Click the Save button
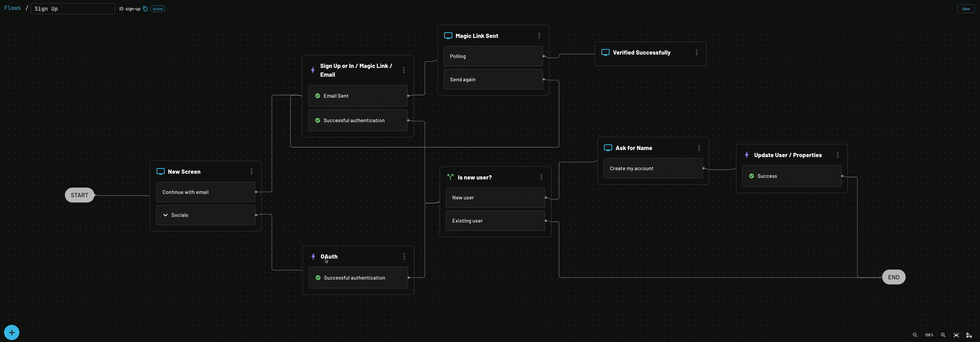This screenshot has width=980, height=342. tap(966, 9)
